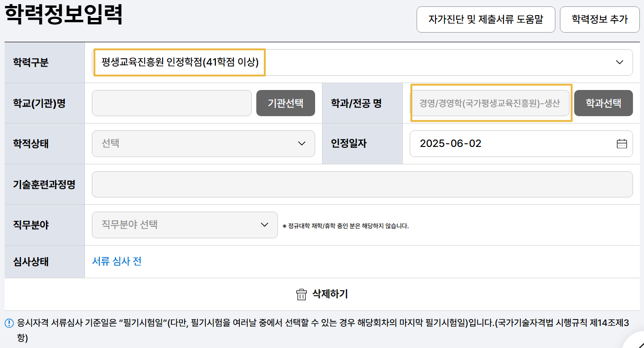Open 자가진단 및 제출서류 도움말
This screenshot has width=644, height=348.
coord(486,19)
